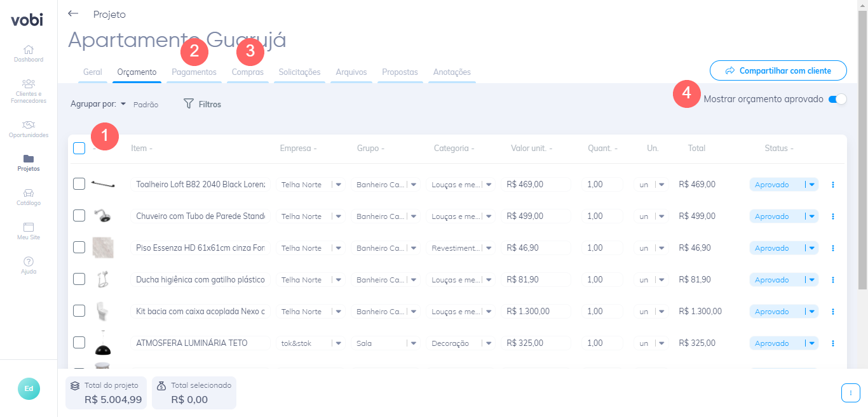Image resolution: width=868 pixels, height=417 pixels.
Task: Click the back arrow next to Projeto
Action: (73, 13)
